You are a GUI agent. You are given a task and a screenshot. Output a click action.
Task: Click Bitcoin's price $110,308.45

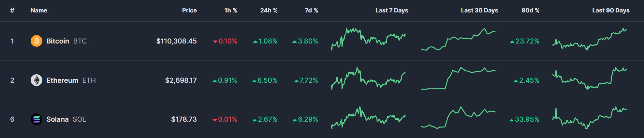pos(176,41)
